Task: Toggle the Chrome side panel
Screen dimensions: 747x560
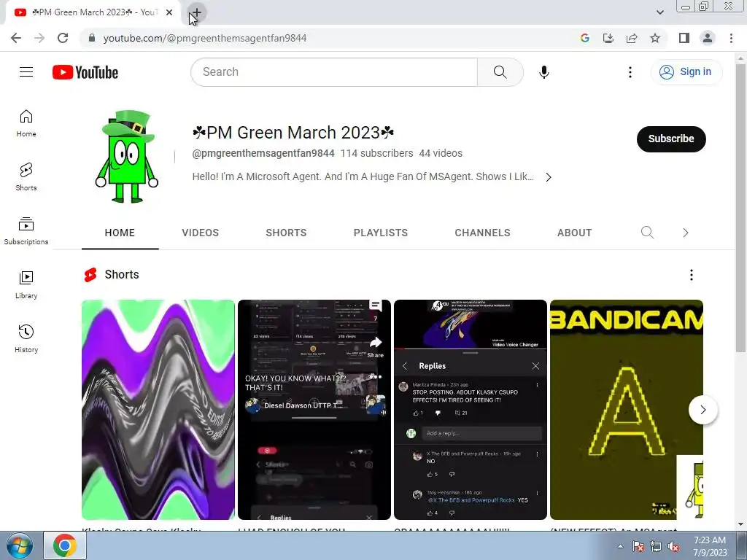Action: point(684,38)
